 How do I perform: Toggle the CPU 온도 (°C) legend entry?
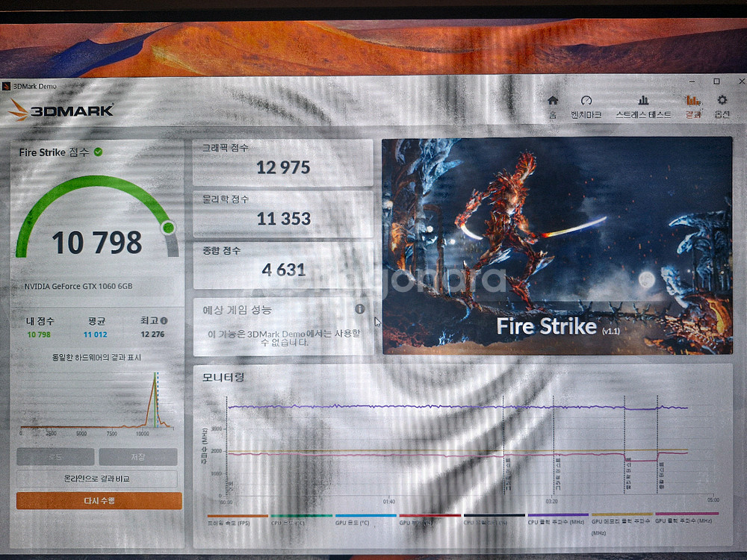point(301,520)
